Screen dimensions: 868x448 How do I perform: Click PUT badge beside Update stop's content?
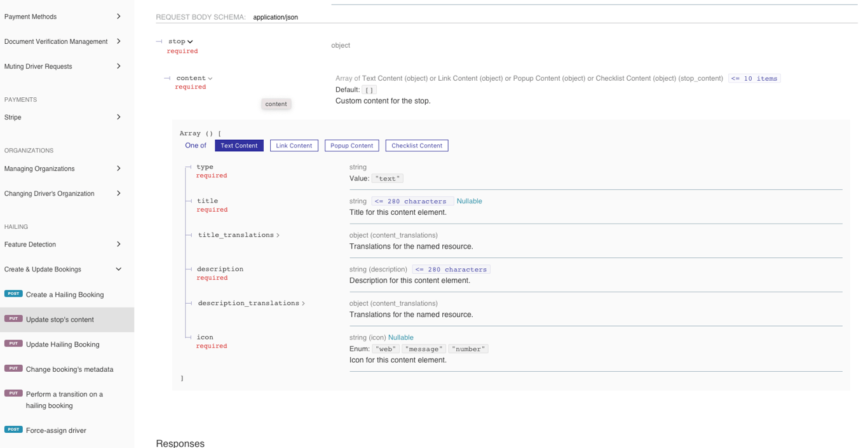tap(13, 318)
